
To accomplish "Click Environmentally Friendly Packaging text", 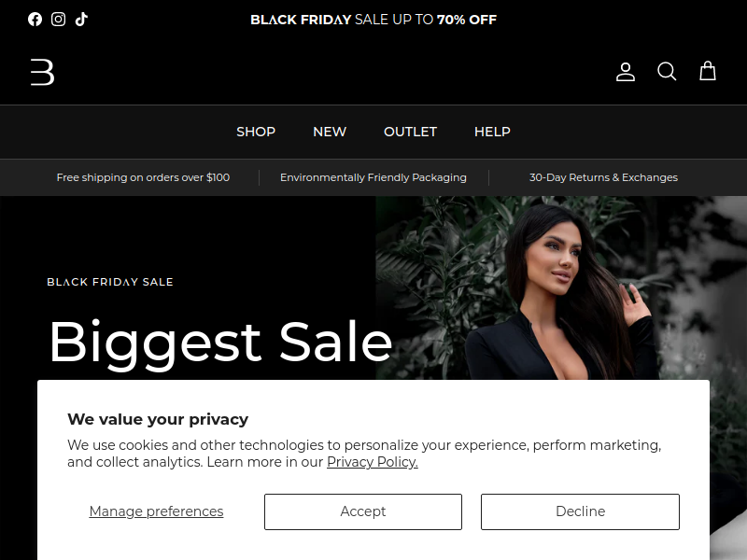I will [x=373, y=177].
